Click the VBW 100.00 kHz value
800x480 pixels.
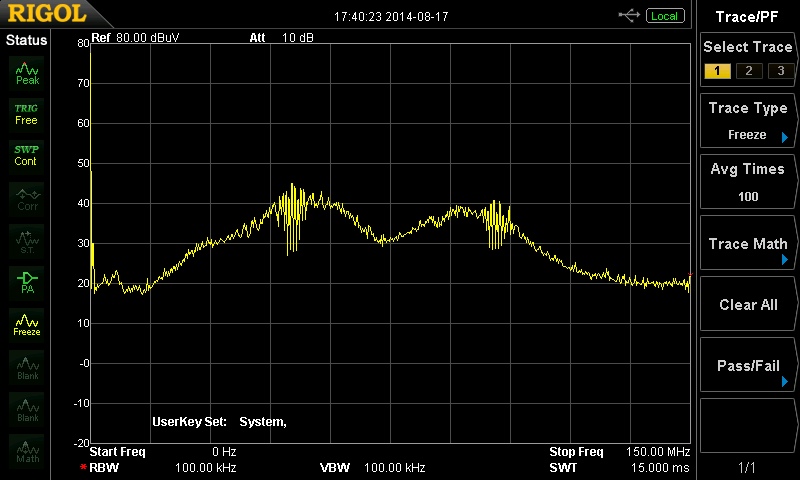[394, 467]
